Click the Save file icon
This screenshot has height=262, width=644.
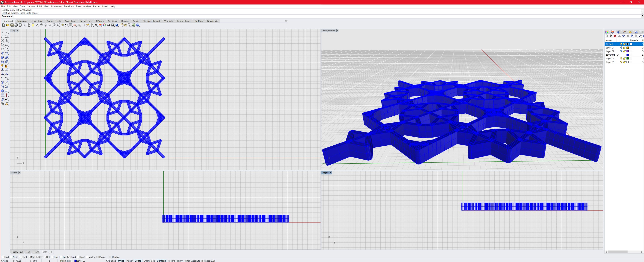click(12, 25)
